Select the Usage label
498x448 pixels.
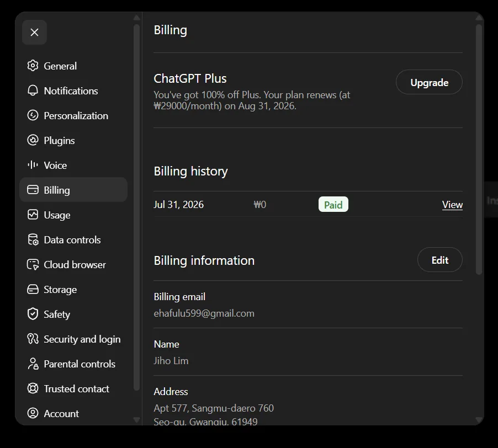(57, 215)
